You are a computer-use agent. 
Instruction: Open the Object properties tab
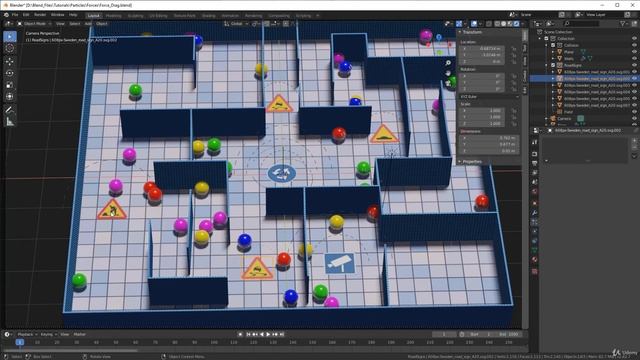[535, 203]
